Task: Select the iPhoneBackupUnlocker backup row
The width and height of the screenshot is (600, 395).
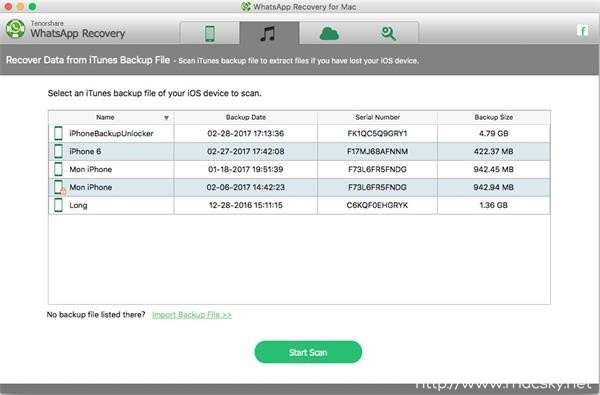Action: 299,133
